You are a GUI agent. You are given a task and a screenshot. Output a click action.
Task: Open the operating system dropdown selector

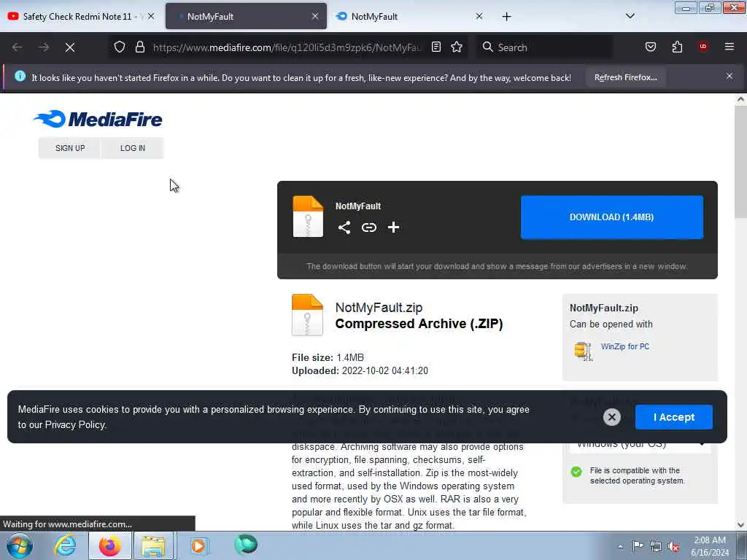point(640,445)
